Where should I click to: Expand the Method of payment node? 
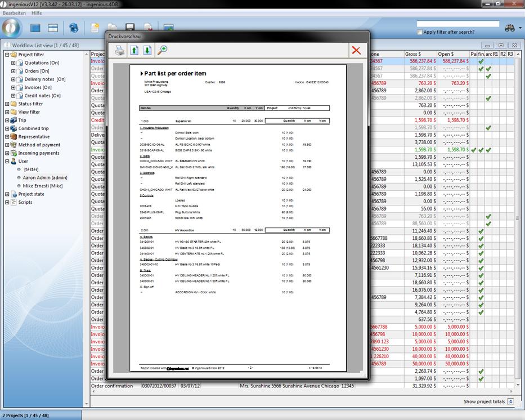tap(7, 145)
